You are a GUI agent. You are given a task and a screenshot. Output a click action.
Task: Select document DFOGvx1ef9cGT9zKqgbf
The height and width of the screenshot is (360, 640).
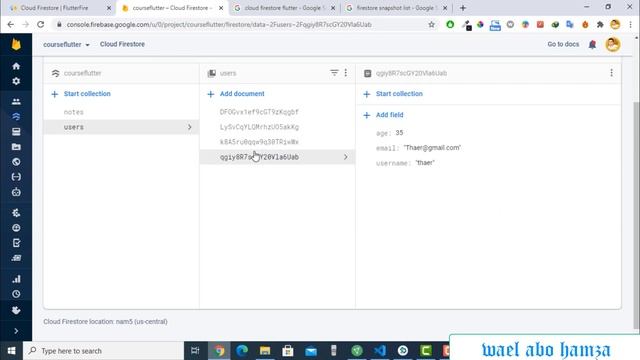(x=259, y=112)
